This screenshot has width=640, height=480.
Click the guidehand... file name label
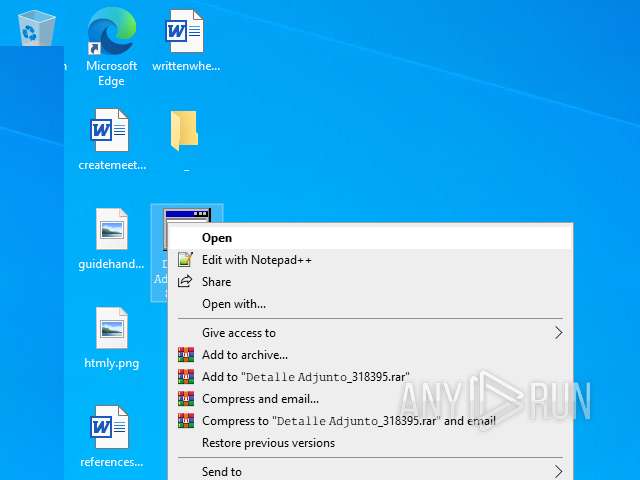(111, 264)
